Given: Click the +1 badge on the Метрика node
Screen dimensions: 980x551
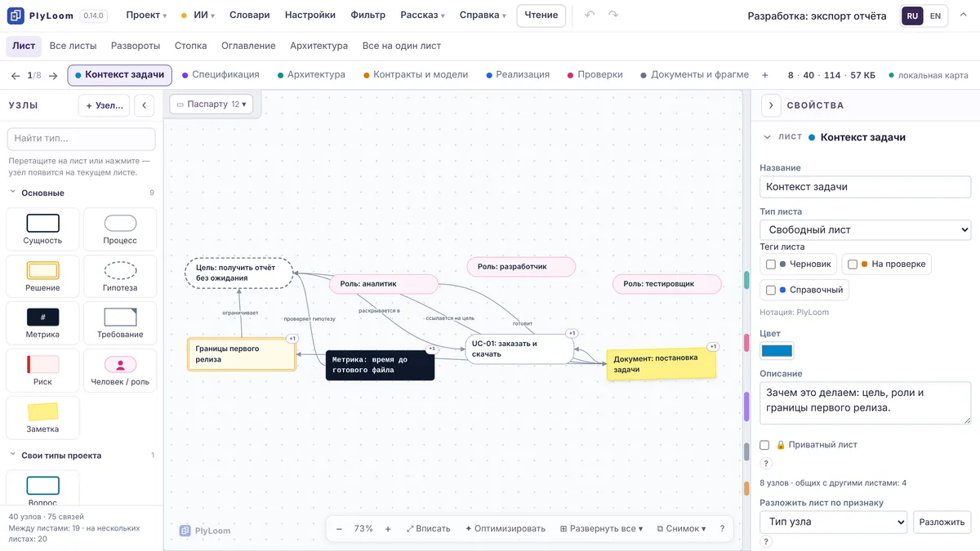Looking at the screenshot, I should pos(432,349).
